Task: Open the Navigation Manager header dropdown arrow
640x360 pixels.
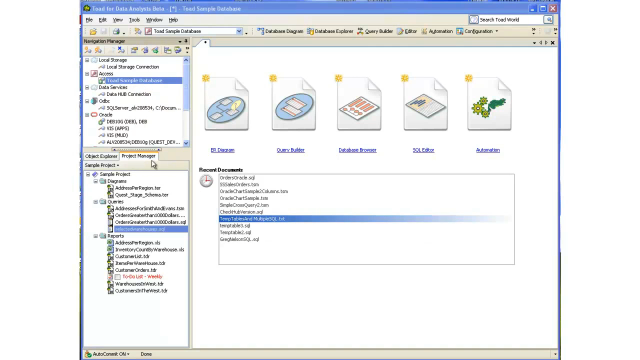Action: 180,41
